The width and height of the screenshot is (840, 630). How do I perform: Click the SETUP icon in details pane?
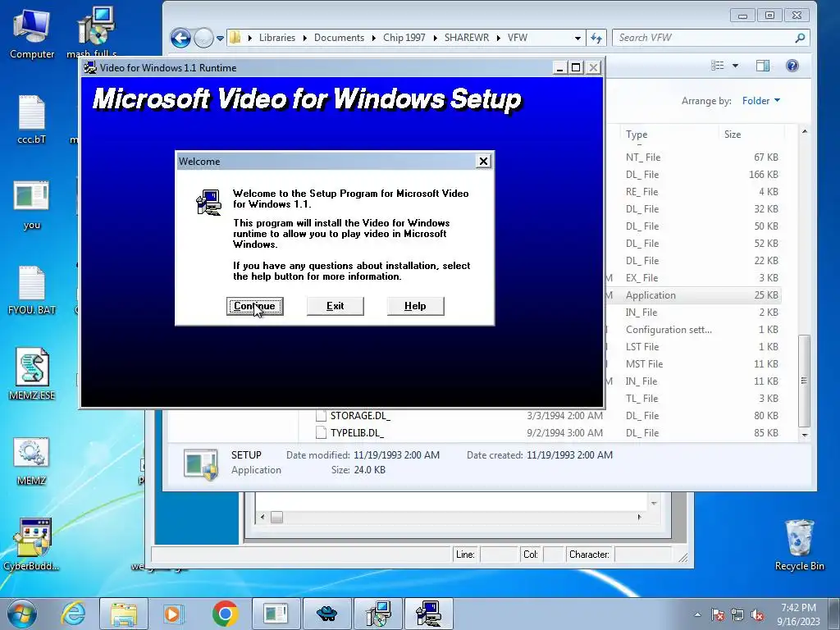point(200,463)
